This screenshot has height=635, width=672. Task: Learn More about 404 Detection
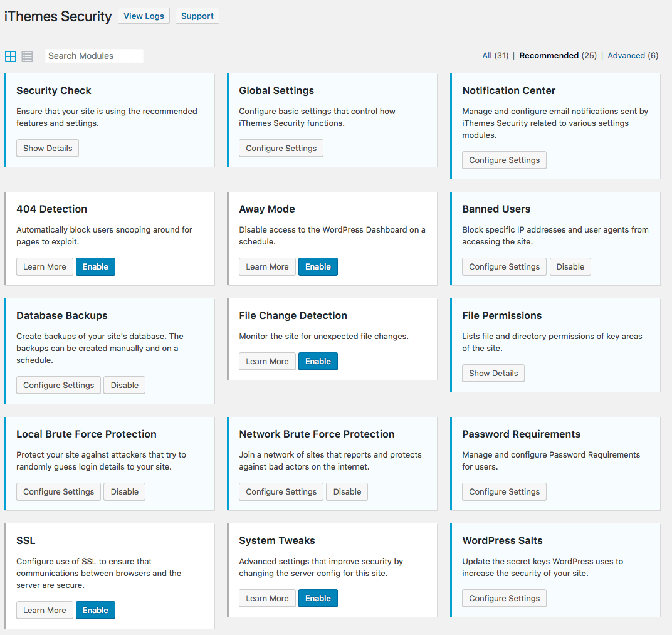45,267
